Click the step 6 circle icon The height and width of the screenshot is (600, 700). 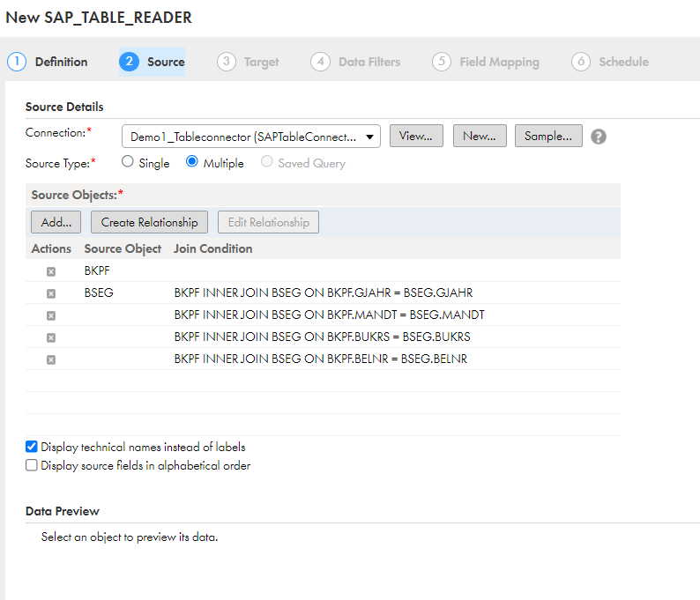(581, 62)
